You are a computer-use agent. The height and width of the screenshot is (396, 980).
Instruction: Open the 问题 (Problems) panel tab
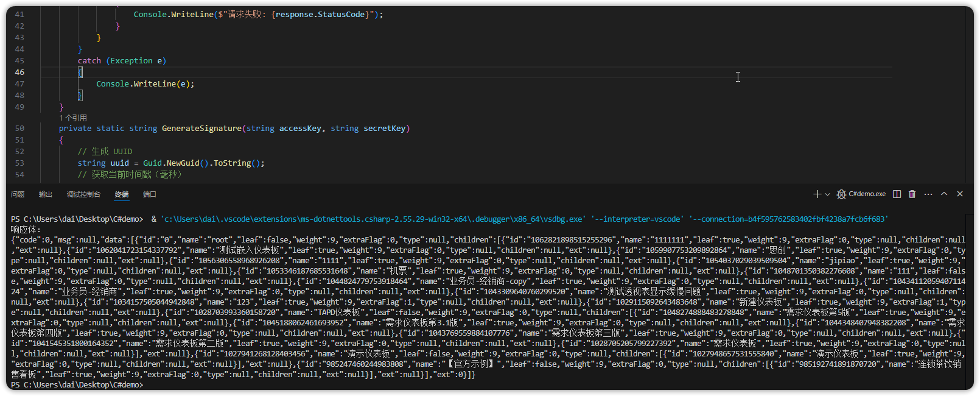[x=18, y=194]
